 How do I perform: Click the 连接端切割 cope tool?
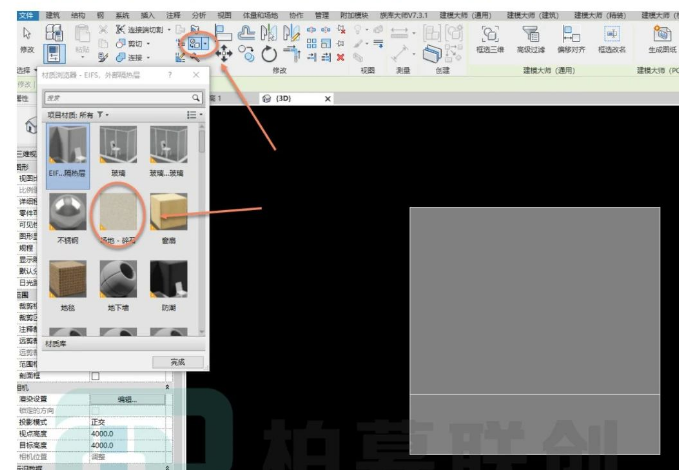[139, 29]
